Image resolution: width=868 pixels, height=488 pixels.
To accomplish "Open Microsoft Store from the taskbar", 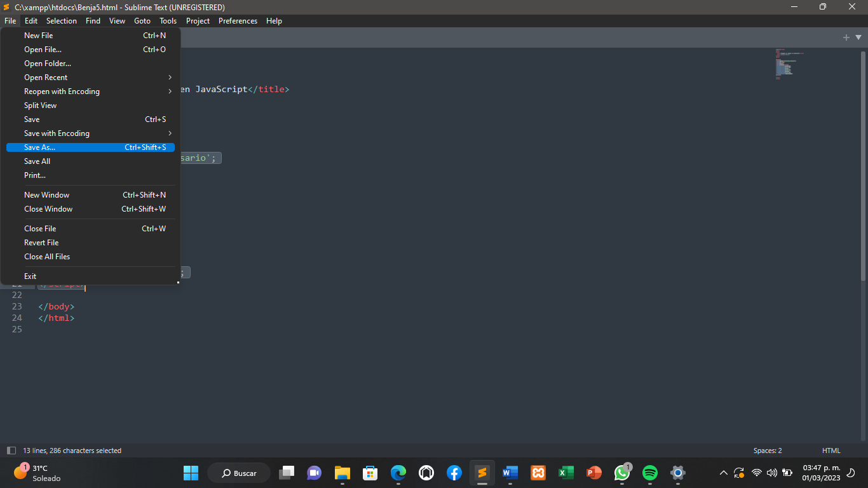I will click(370, 473).
